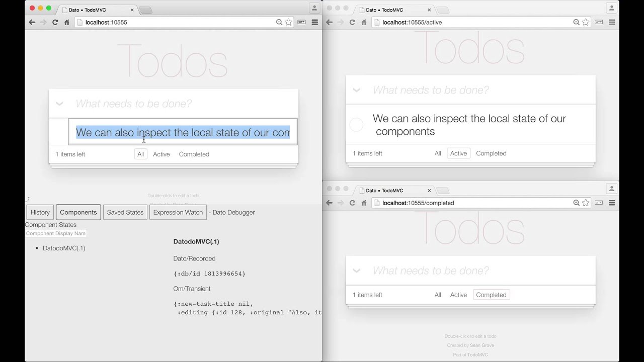Reload the localhost:10555 left window

click(55, 22)
